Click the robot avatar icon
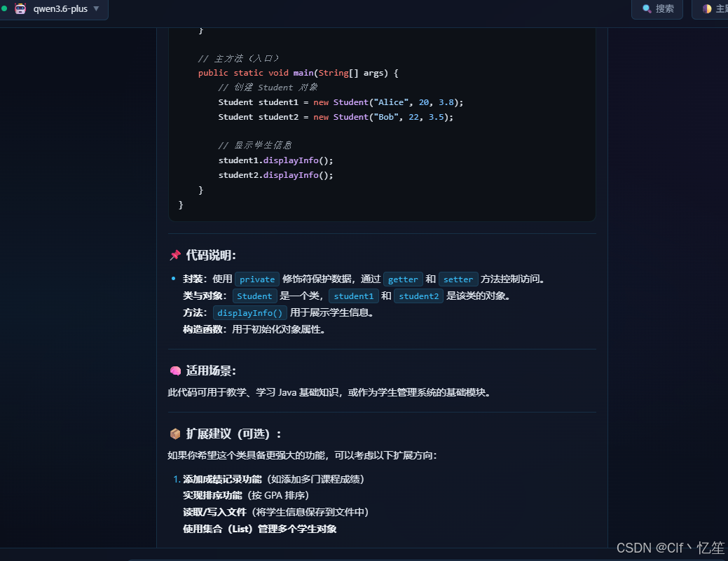The width and height of the screenshot is (728, 561). pyautogui.click(x=20, y=8)
